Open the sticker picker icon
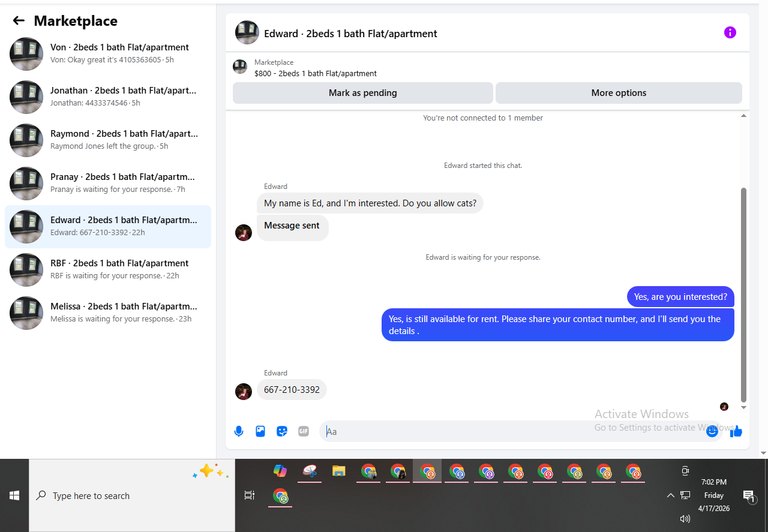768x532 pixels. 282,431
